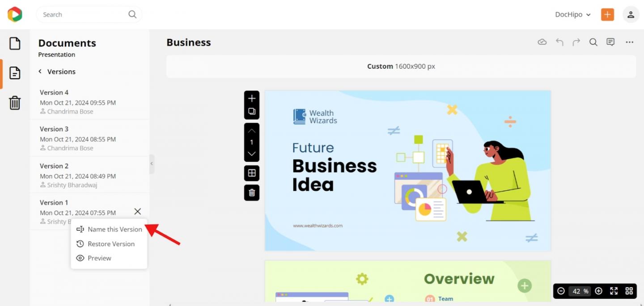Choose Name this Version
Viewport: 644px width, 306px height.
(x=109, y=229)
